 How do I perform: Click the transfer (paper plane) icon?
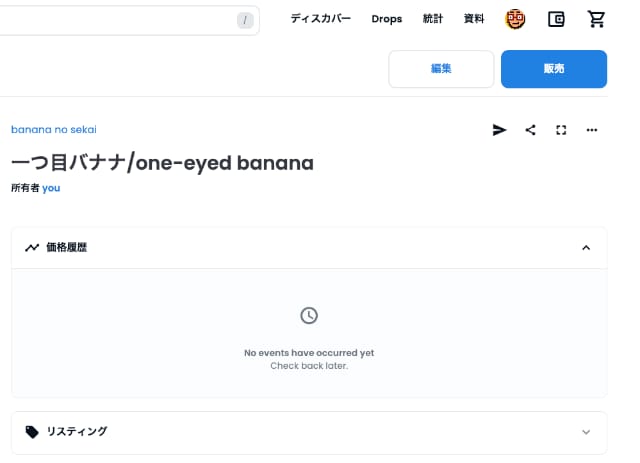tap(499, 130)
